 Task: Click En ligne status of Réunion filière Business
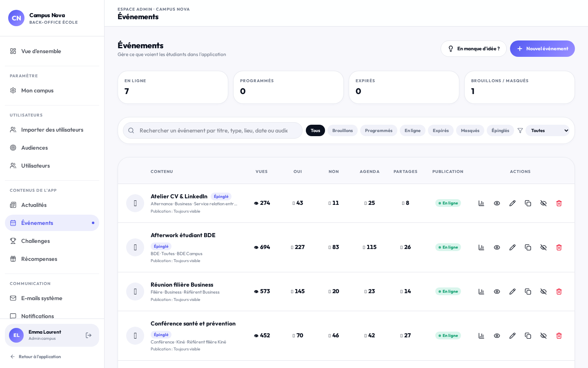coord(448,292)
